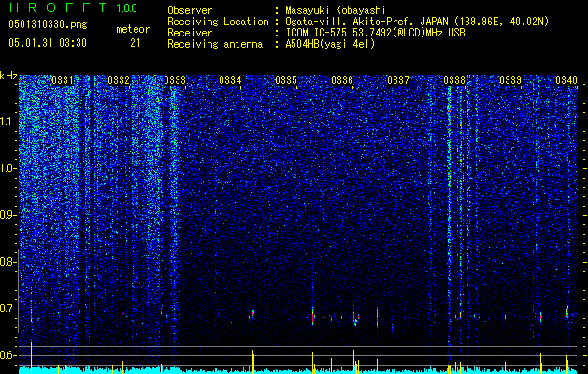The width and height of the screenshot is (588, 374).
Task: Click the meteor count value 21
Action: (136, 43)
